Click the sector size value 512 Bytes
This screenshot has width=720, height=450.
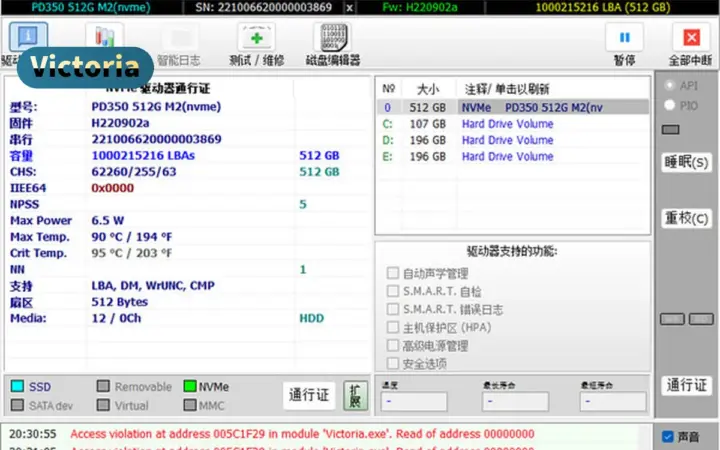click(119, 302)
